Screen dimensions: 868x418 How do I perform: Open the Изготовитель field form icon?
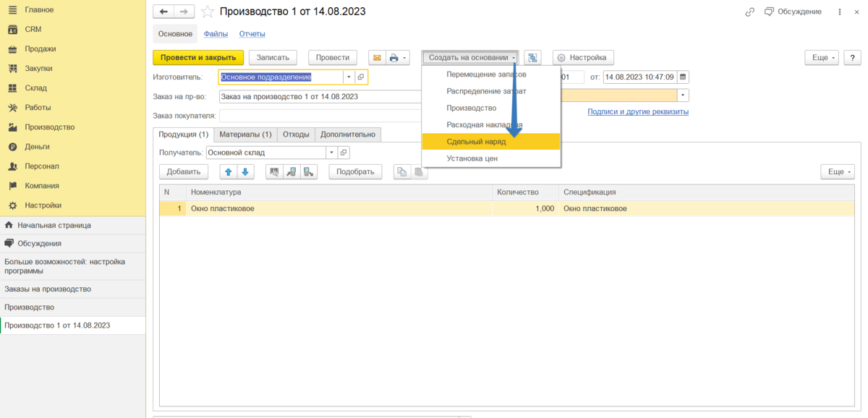(x=362, y=77)
